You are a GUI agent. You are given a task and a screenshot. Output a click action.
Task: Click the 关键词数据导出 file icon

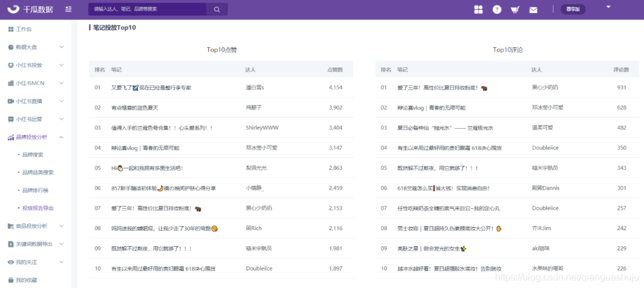(x=11, y=244)
